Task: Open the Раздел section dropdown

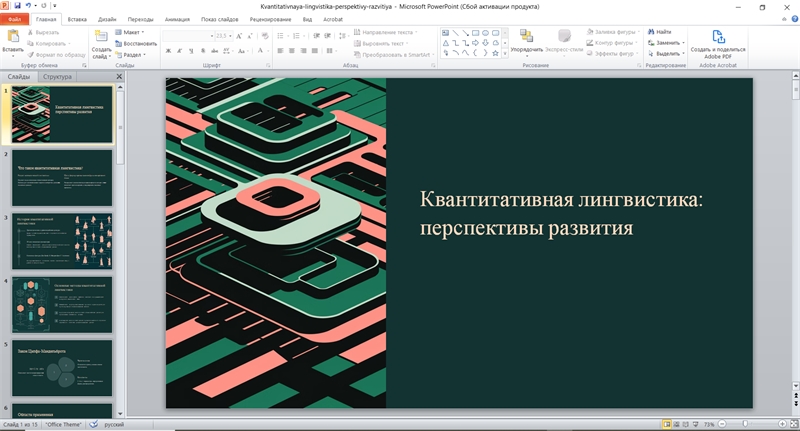Action: [x=131, y=55]
